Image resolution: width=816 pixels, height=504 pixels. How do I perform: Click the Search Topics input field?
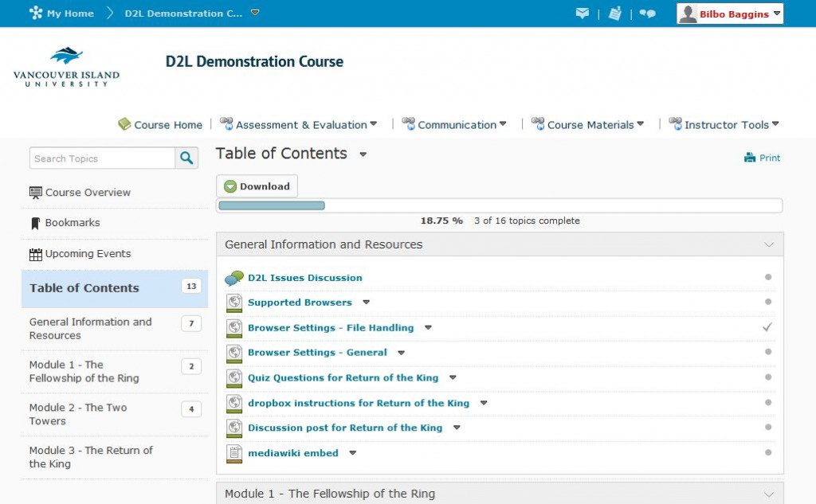(x=103, y=158)
